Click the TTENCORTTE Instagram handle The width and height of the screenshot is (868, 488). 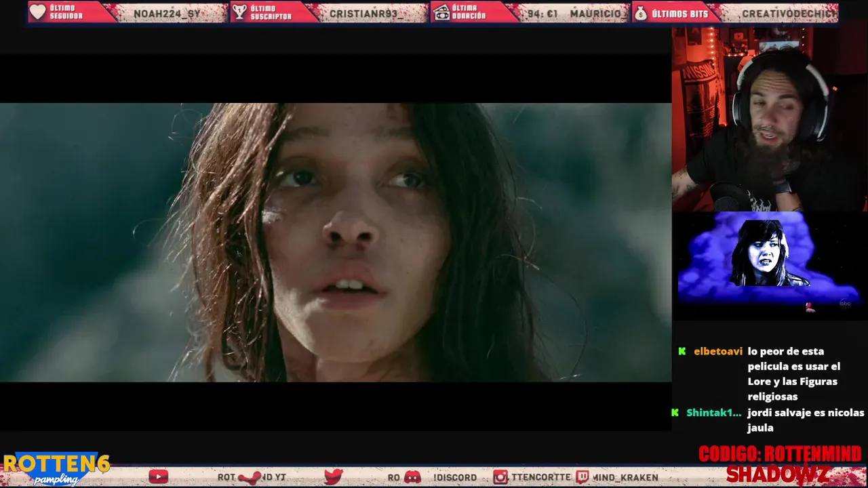coord(540,477)
